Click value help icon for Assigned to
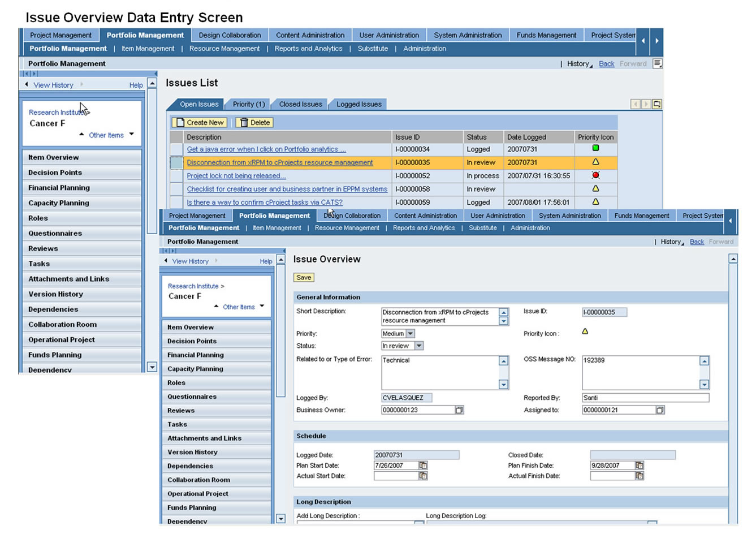This screenshot has height=534, width=756. (x=660, y=410)
